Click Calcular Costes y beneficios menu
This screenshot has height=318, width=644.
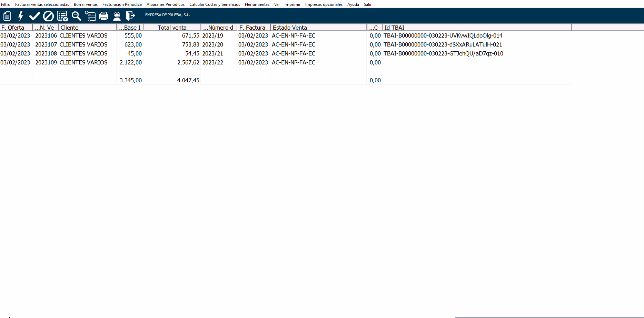[215, 4]
